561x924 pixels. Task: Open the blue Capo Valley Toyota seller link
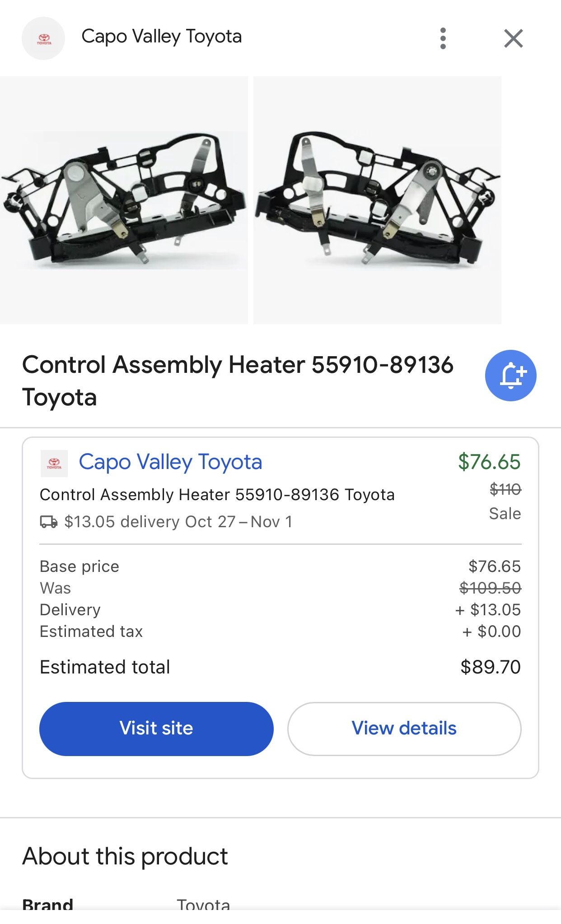click(x=170, y=462)
